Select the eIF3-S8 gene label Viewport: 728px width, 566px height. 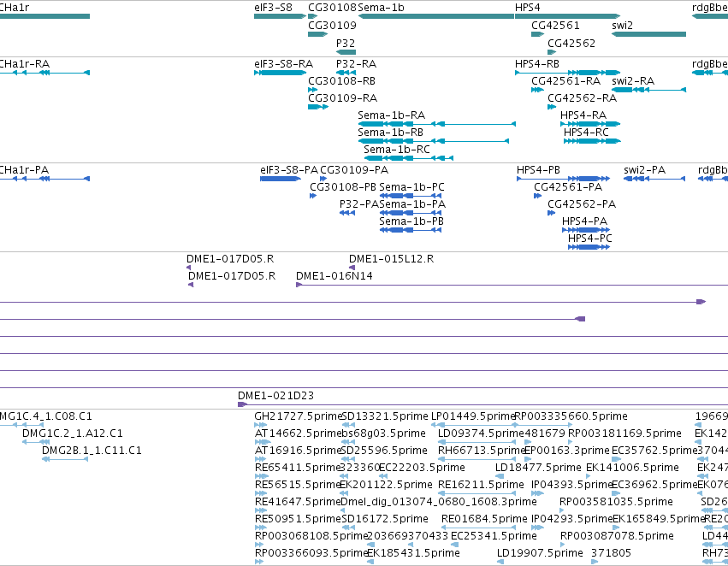[273, 8]
